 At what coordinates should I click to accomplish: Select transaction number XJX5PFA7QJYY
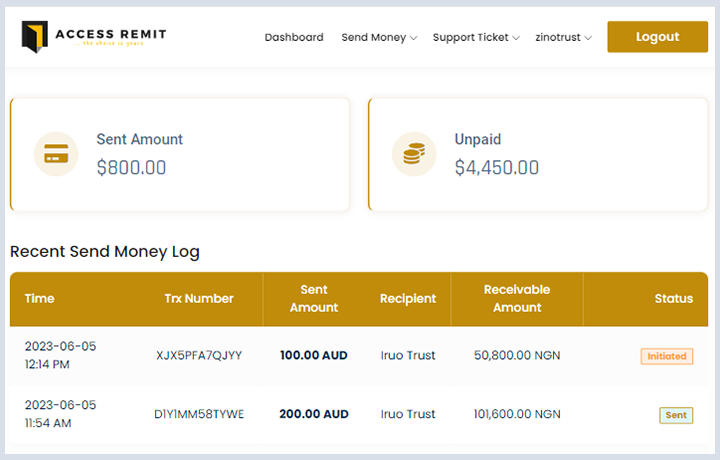point(199,355)
